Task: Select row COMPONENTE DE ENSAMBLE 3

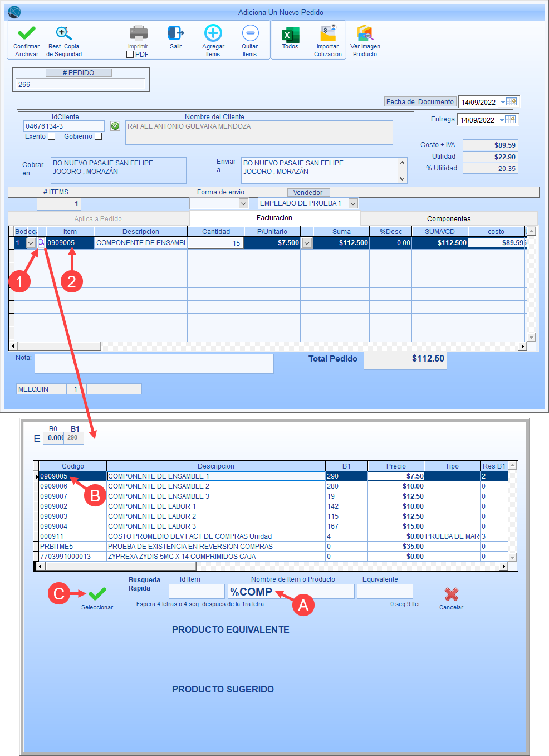Action: click(x=270, y=496)
